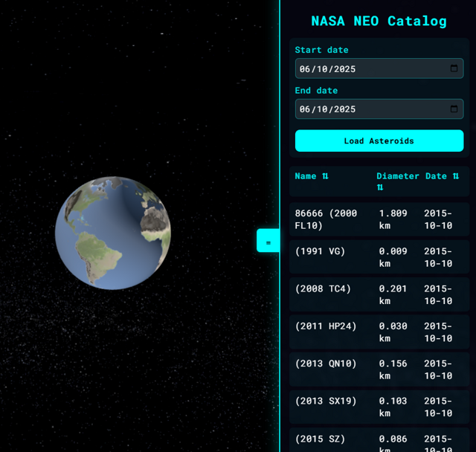Click the sort arrows next to Name
The height and width of the screenshot is (452, 476).
325,176
